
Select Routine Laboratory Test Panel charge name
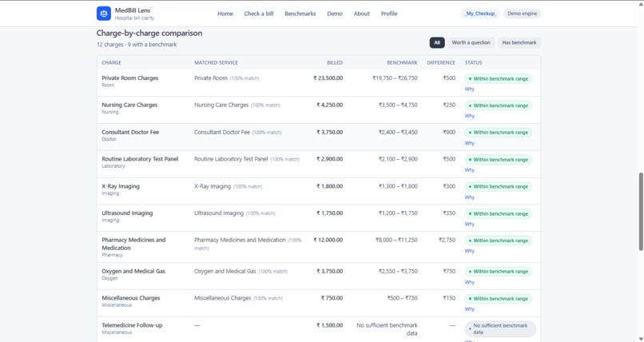[140, 159]
